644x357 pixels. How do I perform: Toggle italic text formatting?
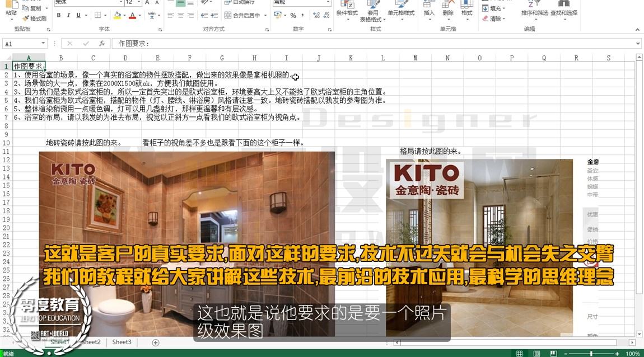68,15
